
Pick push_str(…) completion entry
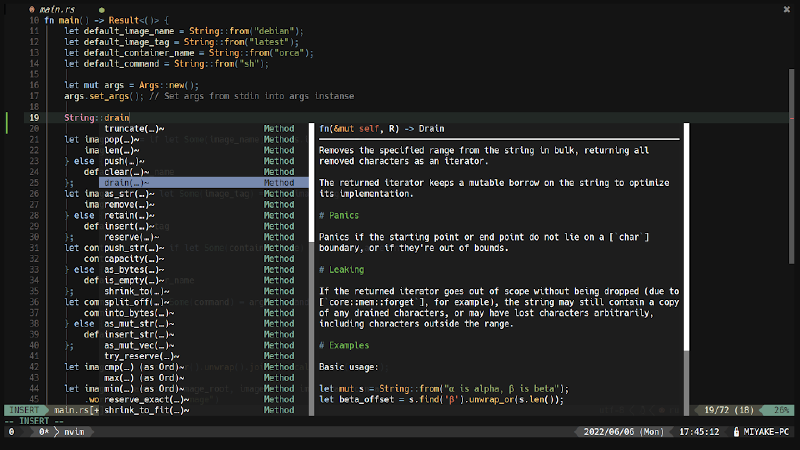204,247
